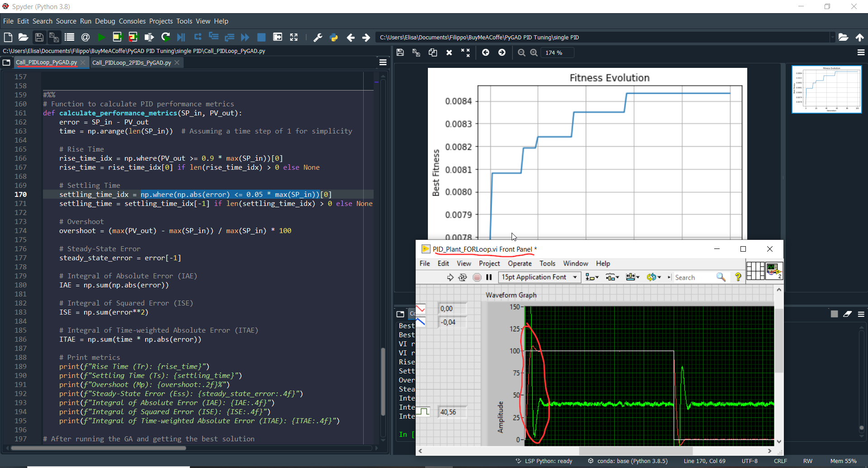This screenshot has width=868, height=468.
Task: Click the @ symbol finder icon
Action: click(85, 37)
